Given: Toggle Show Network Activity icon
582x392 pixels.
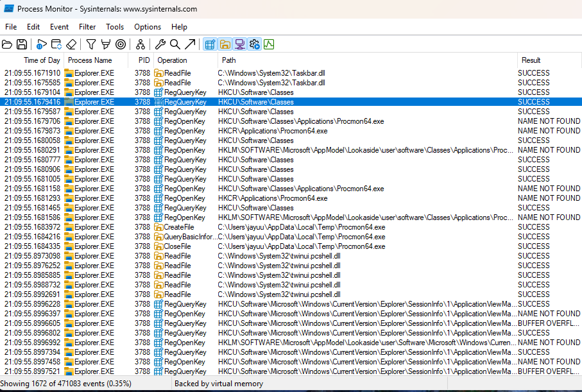Looking at the screenshot, I should (239, 44).
